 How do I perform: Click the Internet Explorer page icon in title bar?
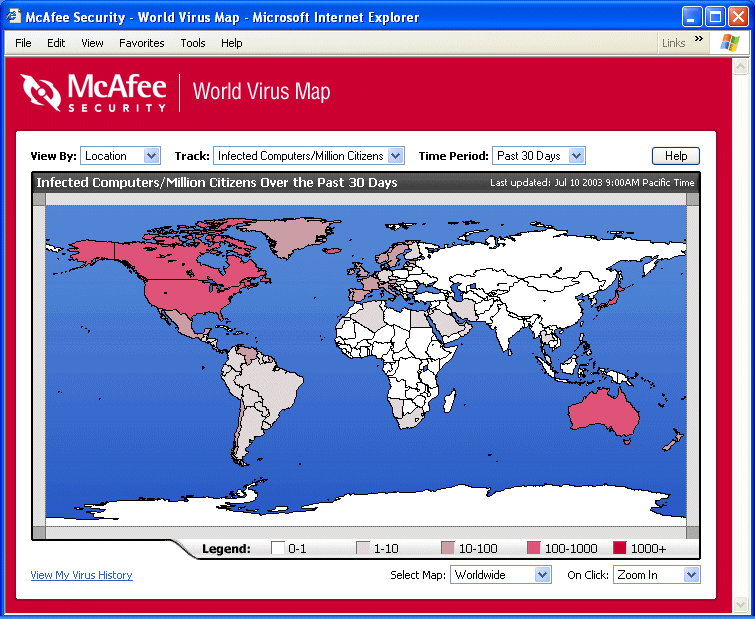13,17
